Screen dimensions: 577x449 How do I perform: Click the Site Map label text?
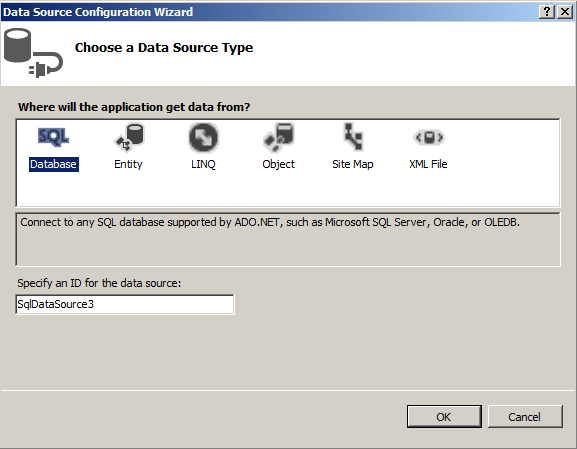tap(353, 164)
